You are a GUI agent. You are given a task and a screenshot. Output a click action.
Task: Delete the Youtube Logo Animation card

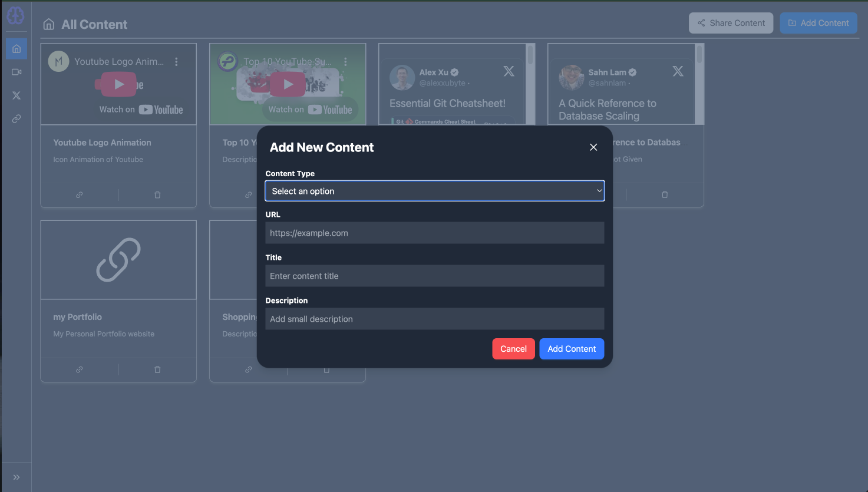(157, 195)
